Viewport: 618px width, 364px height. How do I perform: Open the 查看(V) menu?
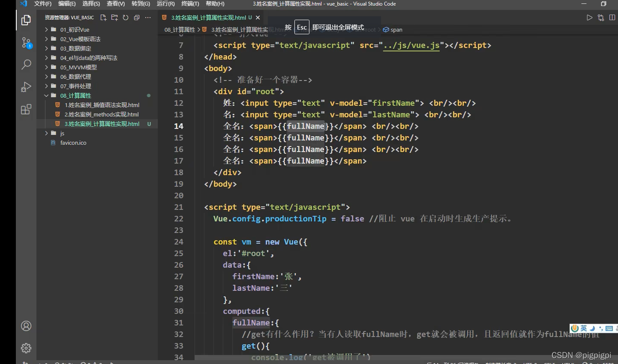pos(116,4)
